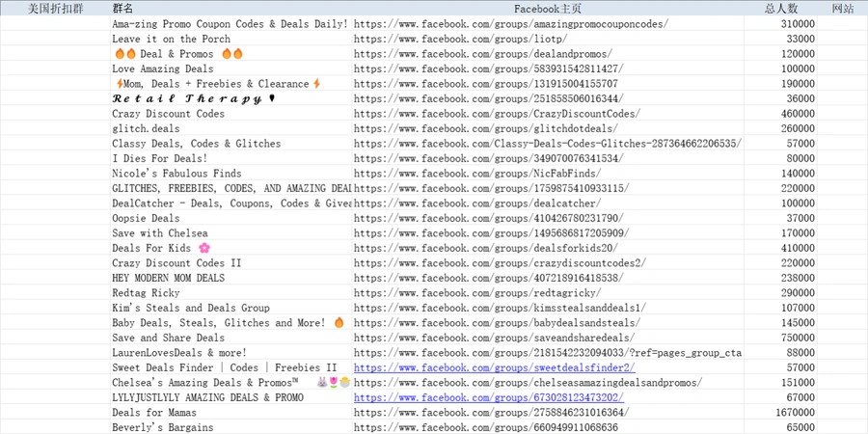This screenshot has height=434, width=868.
Task: Select Save with Chelsea cell
Action: point(231,233)
